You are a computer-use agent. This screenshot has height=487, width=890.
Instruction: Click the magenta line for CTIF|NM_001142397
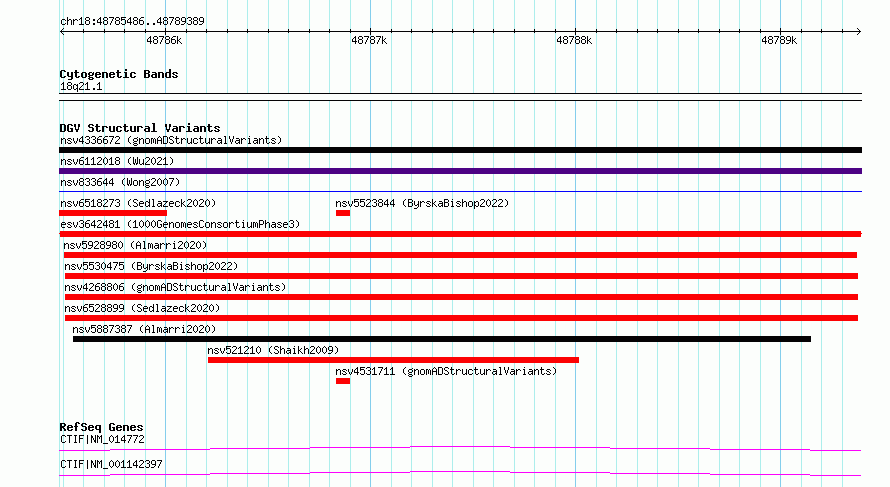pyautogui.click(x=460, y=473)
